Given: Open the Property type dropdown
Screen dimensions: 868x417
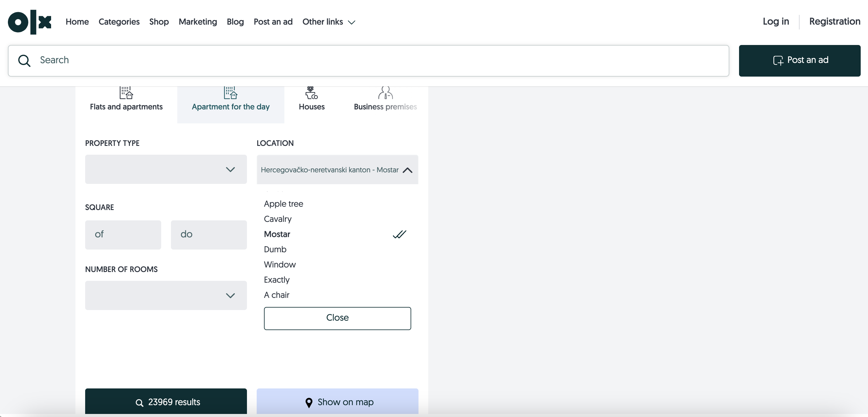Looking at the screenshot, I should (x=166, y=169).
